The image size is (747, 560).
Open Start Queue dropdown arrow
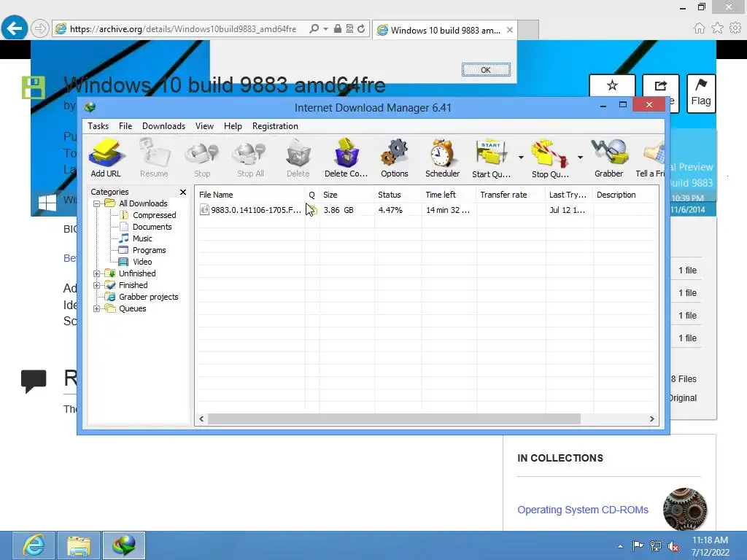[521, 157]
